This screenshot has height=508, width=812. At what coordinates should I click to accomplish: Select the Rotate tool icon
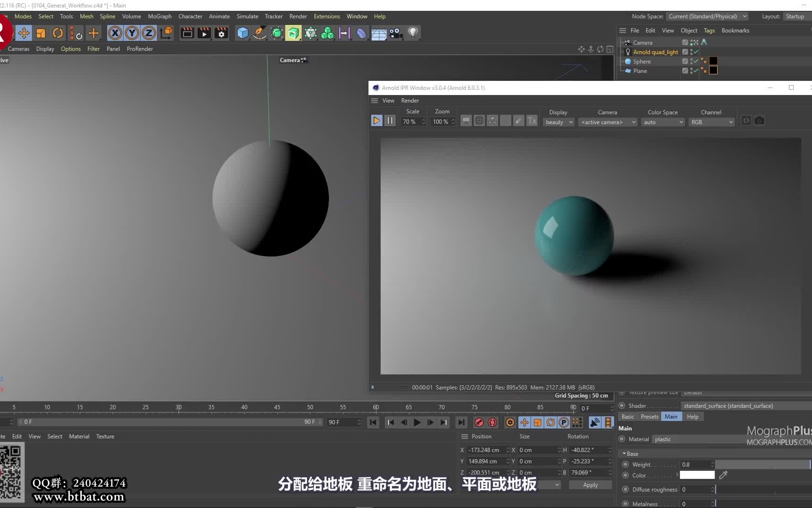[x=58, y=33]
